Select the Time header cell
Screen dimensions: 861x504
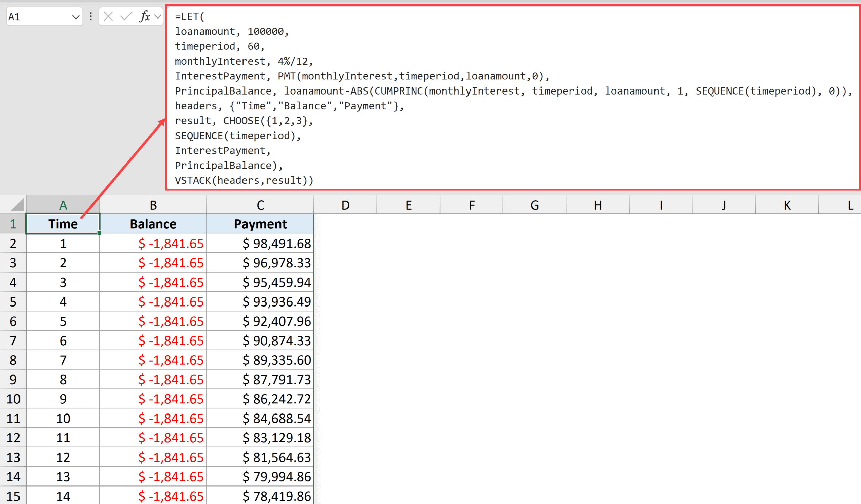pos(63,224)
